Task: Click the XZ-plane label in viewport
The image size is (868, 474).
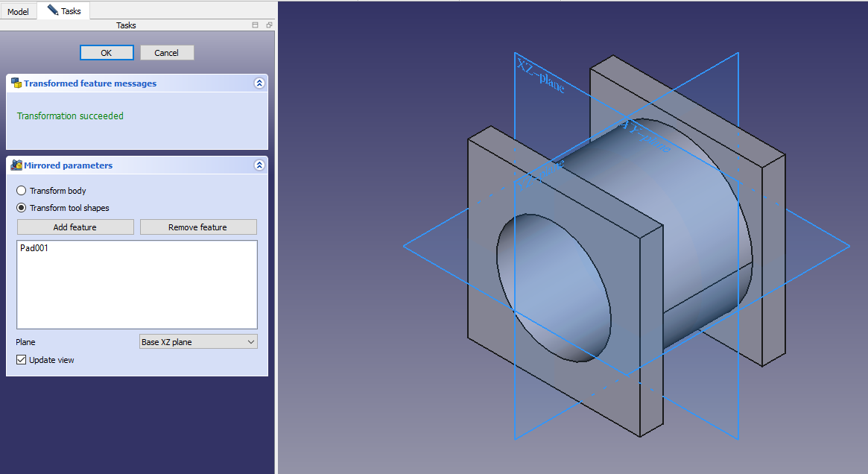Action: click(540, 75)
